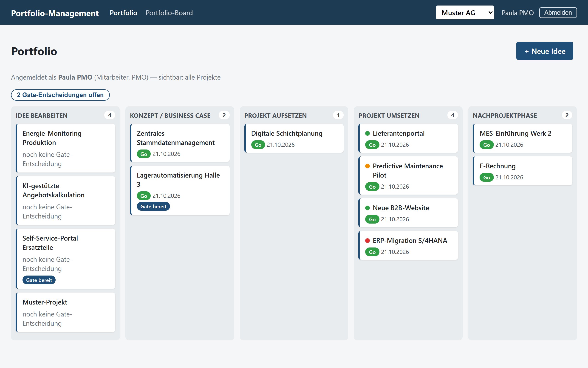Click the Paula PMO user name in header
This screenshot has width=588, height=368.
point(517,13)
